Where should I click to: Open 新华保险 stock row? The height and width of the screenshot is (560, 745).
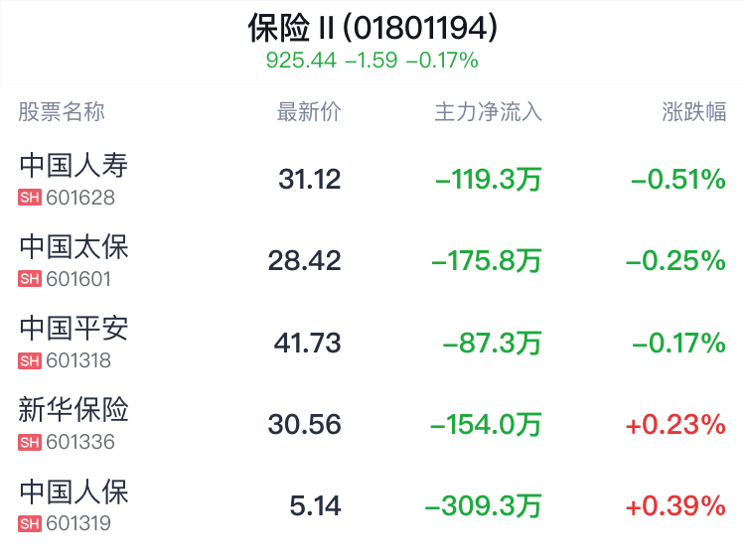coord(372,424)
